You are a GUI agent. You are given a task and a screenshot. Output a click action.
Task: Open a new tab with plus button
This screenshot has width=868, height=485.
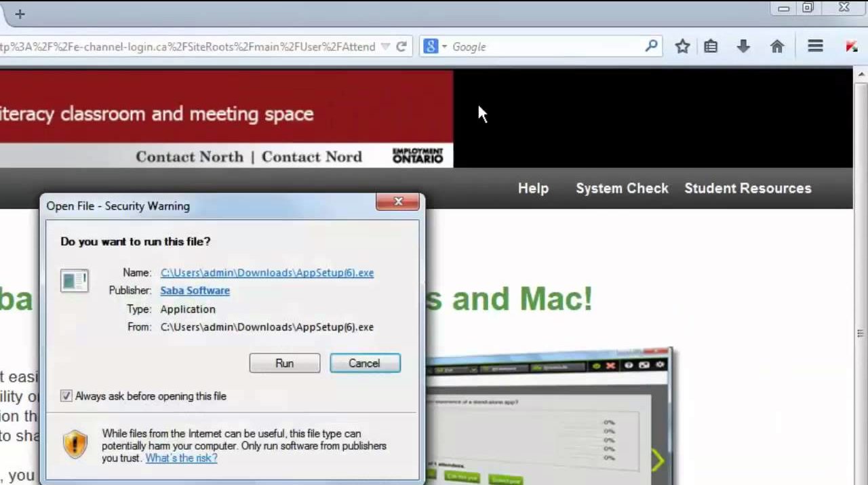(20, 14)
